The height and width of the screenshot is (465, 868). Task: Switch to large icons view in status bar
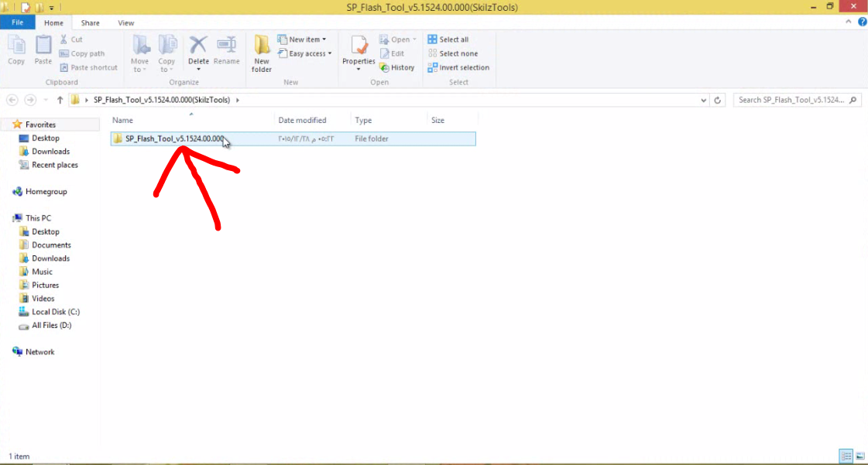pyautogui.click(x=859, y=456)
